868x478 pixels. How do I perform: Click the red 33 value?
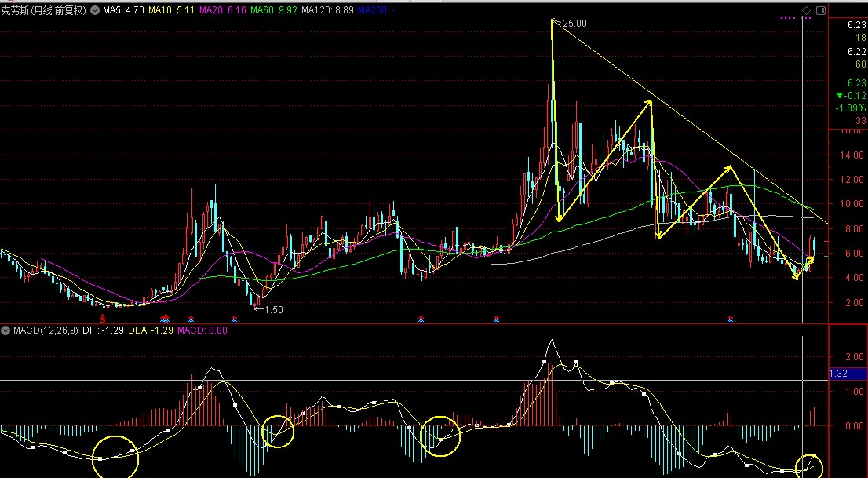[861, 120]
